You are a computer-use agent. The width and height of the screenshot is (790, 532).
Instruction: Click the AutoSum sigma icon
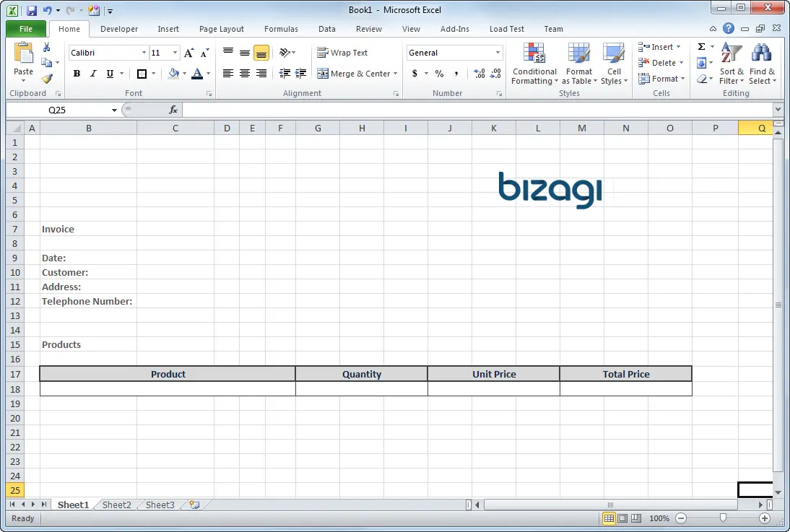tap(701, 47)
